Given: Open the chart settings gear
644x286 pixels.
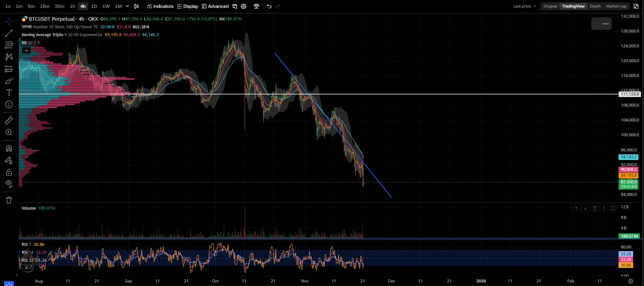Looking at the screenshot, I should [244, 6].
